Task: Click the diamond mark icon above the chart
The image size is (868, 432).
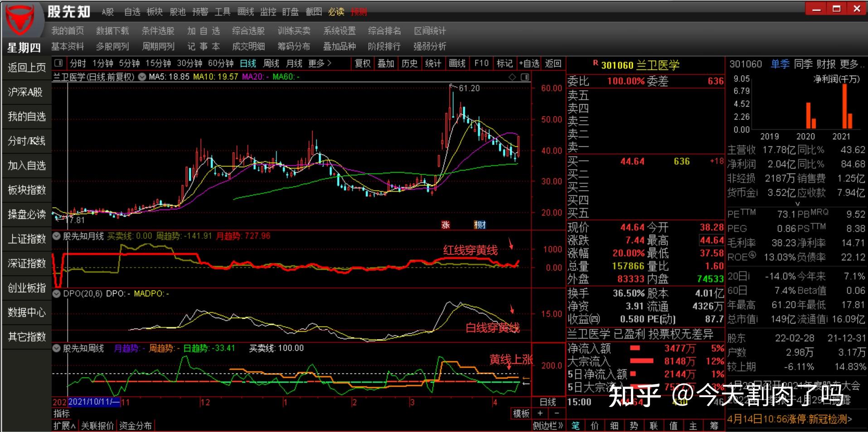Action: 513,77
